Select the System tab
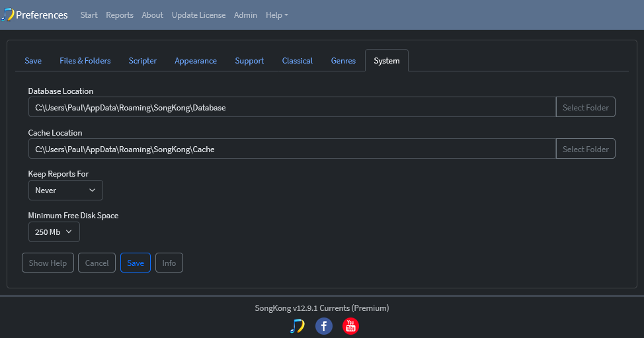This screenshot has height=338, width=644. click(x=387, y=61)
